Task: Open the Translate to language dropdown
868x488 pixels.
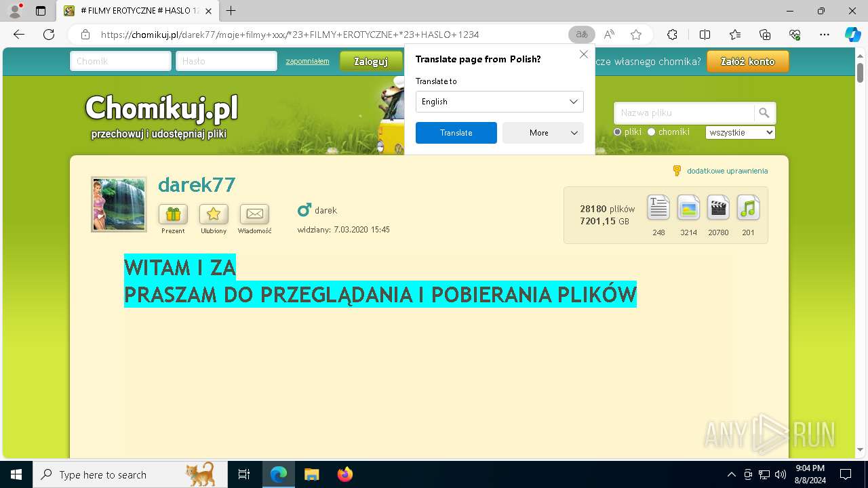Action: click(x=499, y=102)
